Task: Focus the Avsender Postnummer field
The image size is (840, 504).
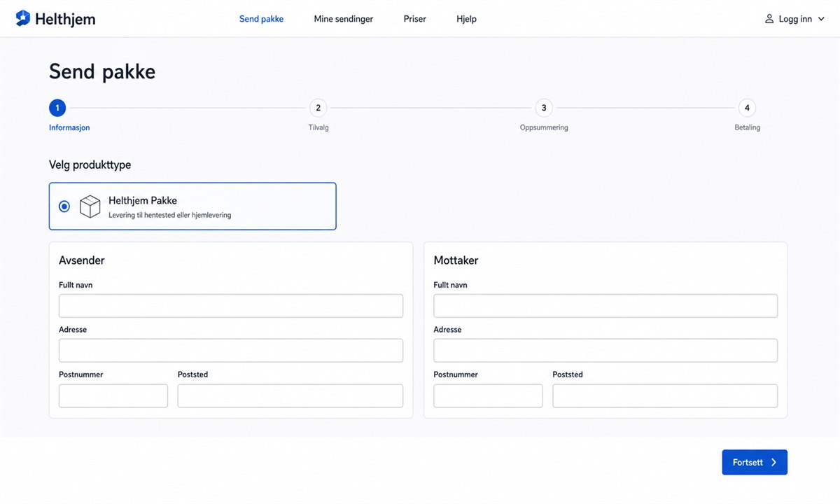Action: coord(113,395)
